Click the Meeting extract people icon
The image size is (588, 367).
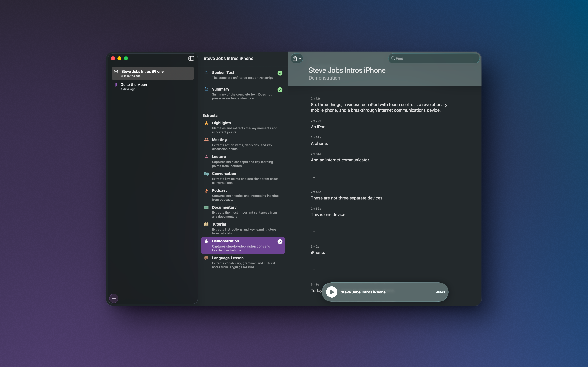pyautogui.click(x=206, y=140)
